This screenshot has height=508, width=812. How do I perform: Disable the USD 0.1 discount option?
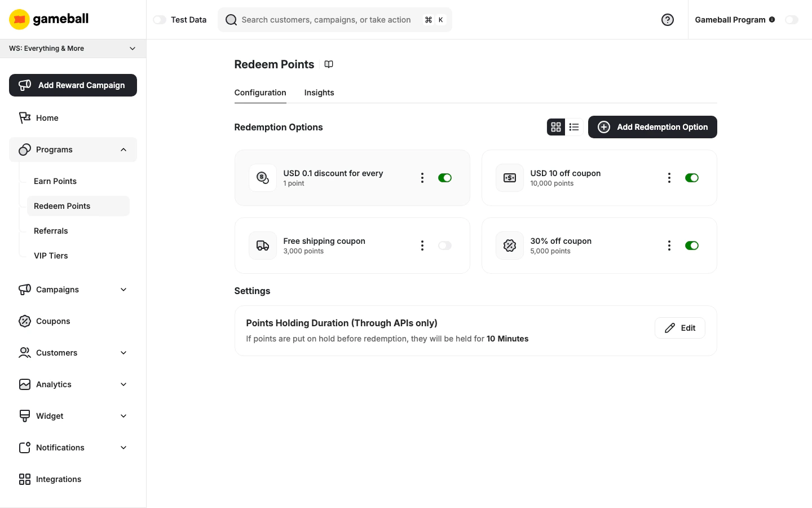445,178
